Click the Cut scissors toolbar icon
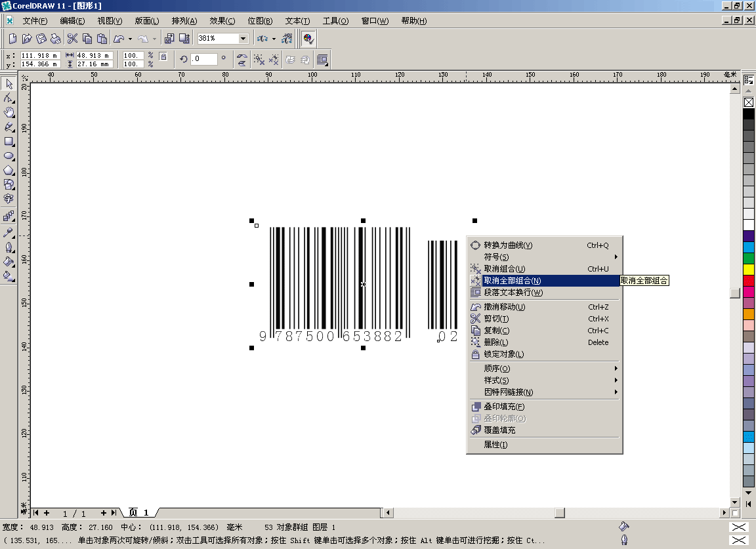 72,39
